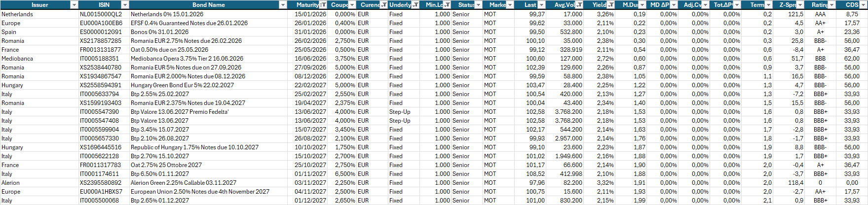Click ISIN cell NL0015000QL2
This screenshot has width=868, height=205.
(101, 14)
